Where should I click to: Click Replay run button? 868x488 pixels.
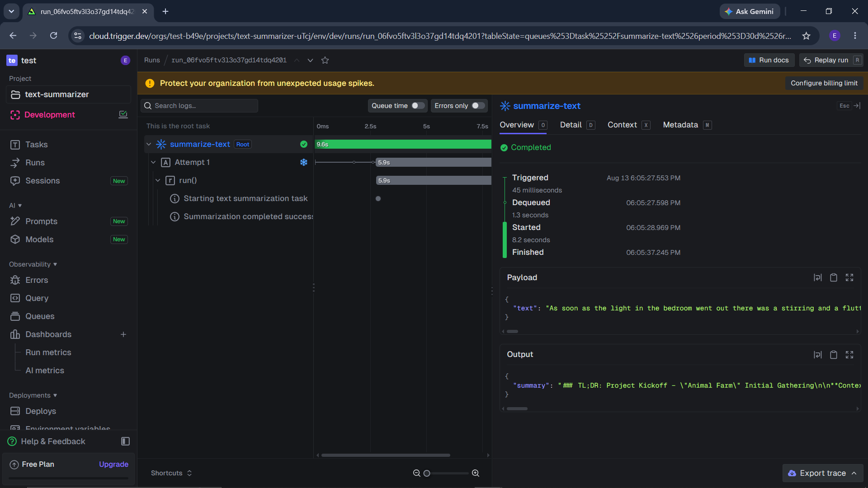(831, 60)
